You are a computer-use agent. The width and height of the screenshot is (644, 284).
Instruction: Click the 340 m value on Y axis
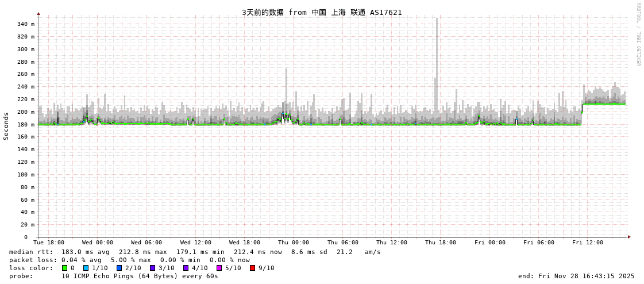click(x=25, y=24)
